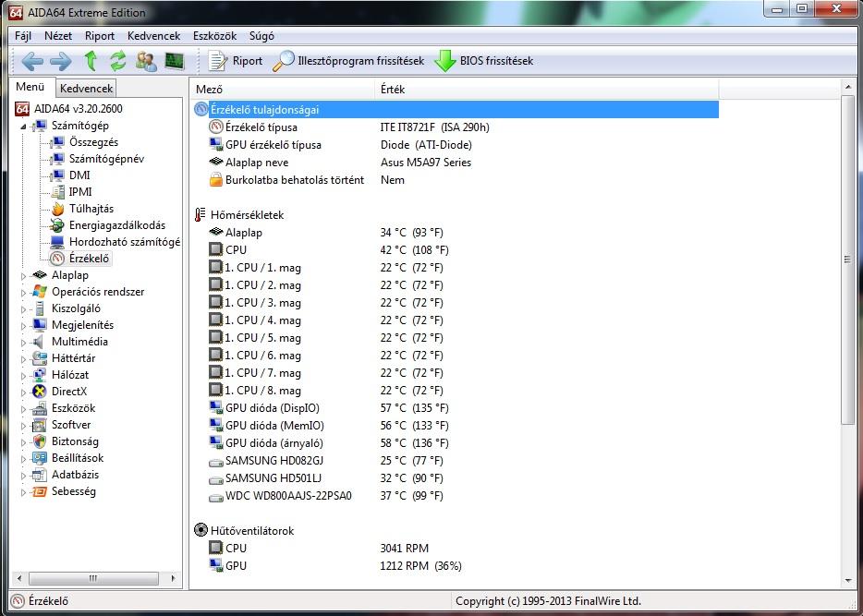This screenshot has width=863, height=616.
Task: Sort by the Érték column header
Action: (x=547, y=89)
